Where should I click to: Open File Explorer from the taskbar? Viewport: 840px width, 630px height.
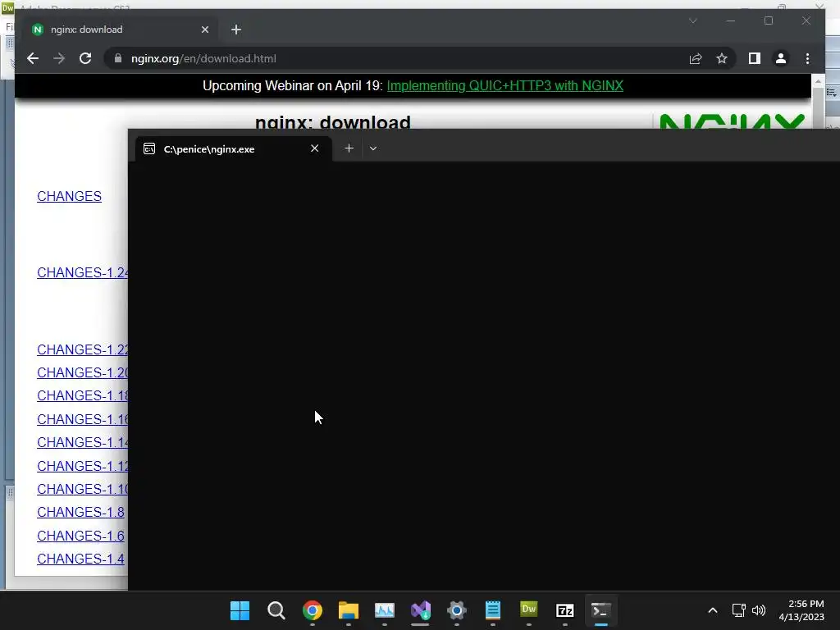click(348, 610)
